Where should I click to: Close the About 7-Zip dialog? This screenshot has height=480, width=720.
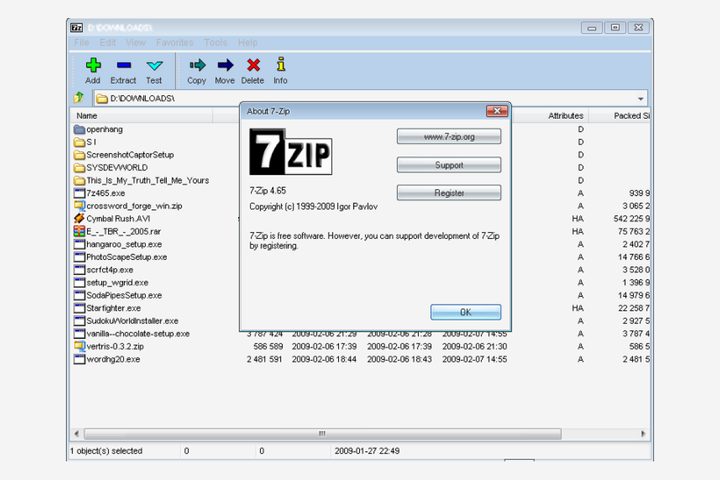[x=496, y=111]
